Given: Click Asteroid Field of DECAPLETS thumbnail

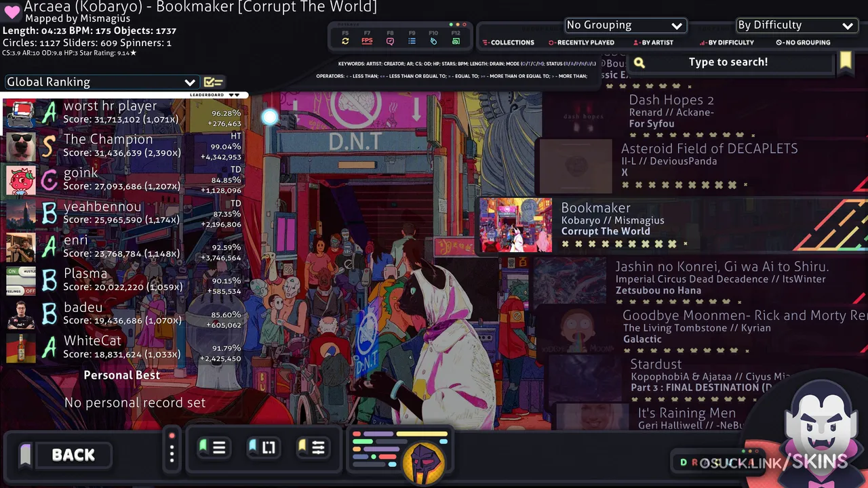Looking at the screenshot, I should pos(576,166).
